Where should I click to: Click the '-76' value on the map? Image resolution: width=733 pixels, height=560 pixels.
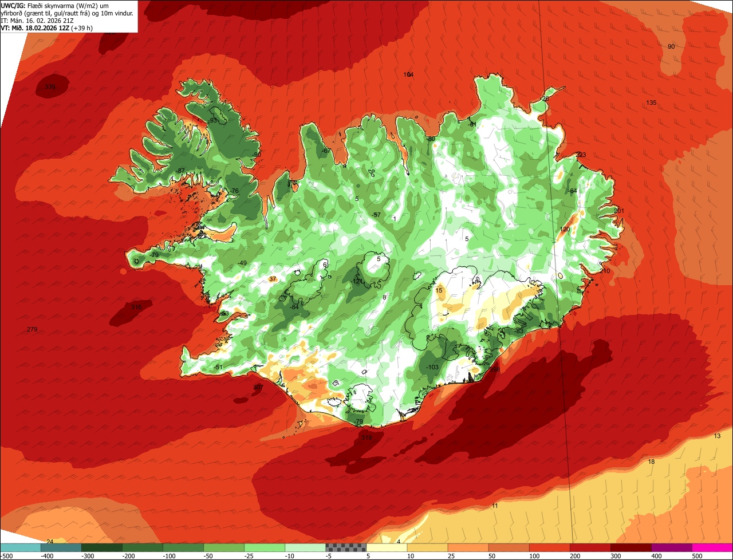[234, 191]
